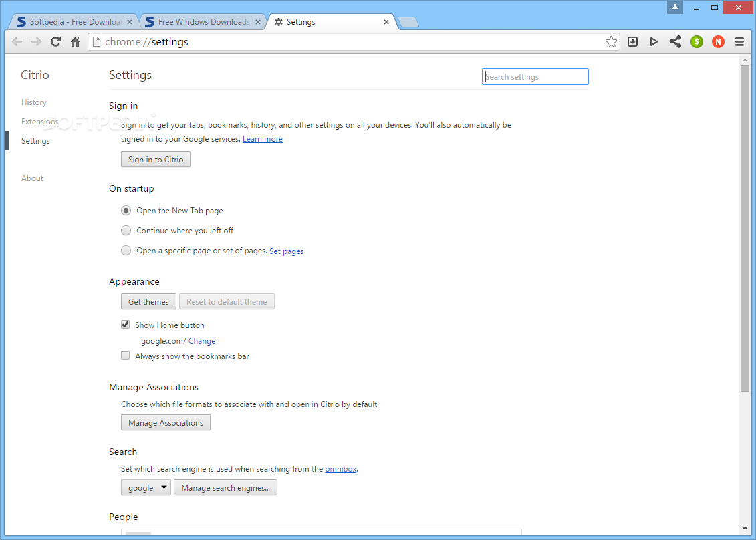The height and width of the screenshot is (540, 756).
Task: Go to the home page icon
Action: click(76, 42)
